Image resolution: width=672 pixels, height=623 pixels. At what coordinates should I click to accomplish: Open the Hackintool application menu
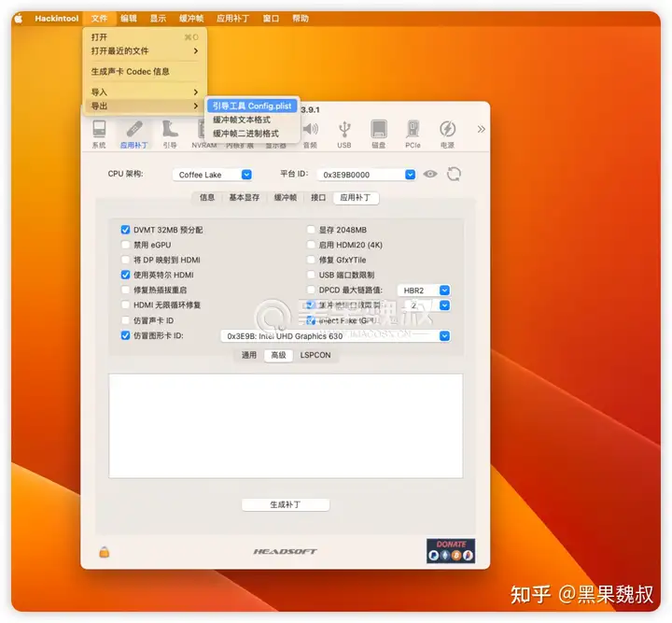[x=57, y=19]
